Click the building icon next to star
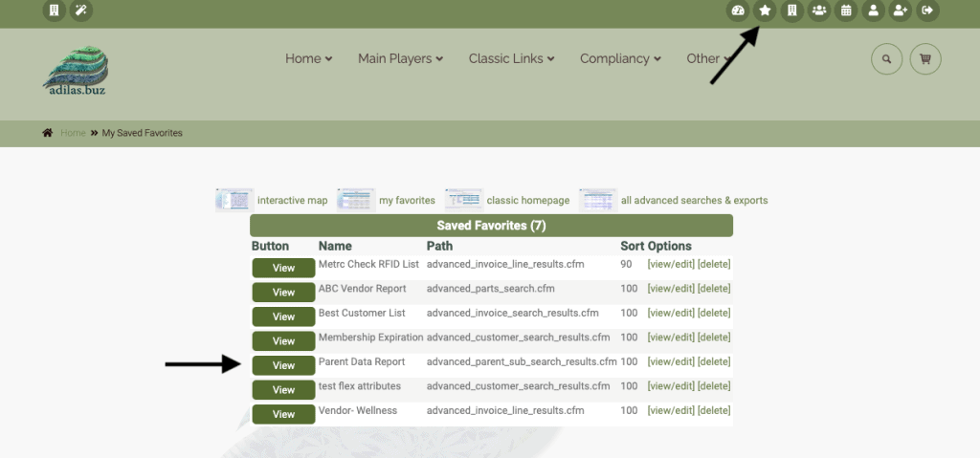The width and height of the screenshot is (980, 458). [791, 11]
